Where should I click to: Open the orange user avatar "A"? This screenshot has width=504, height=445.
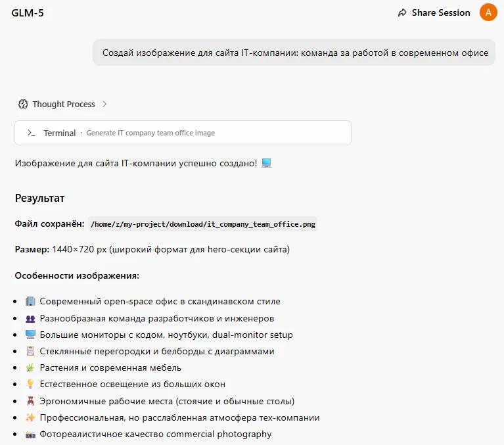pos(488,12)
